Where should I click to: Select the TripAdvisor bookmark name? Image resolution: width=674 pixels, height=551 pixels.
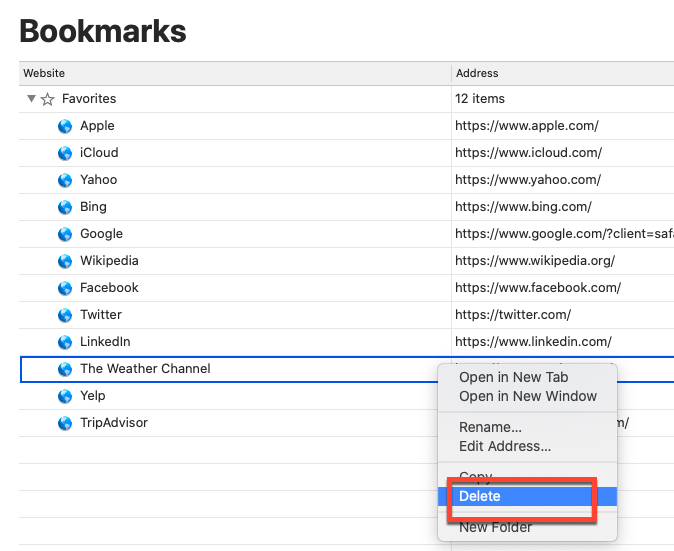click(x=114, y=423)
